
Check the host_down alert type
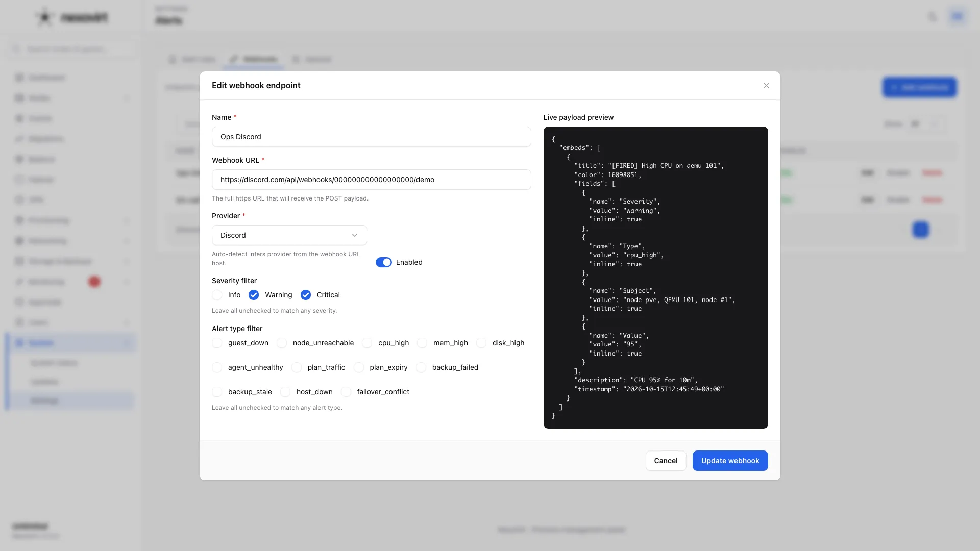click(285, 392)
